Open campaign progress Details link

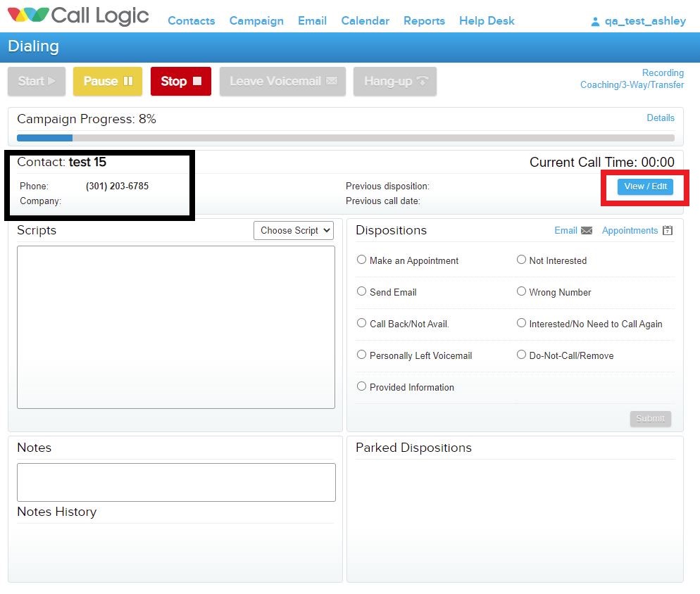pos(660,118)
